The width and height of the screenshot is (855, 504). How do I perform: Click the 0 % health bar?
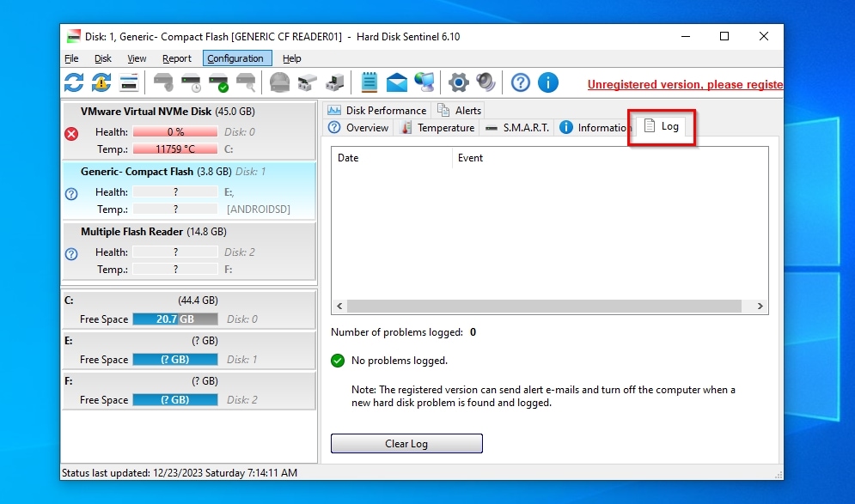[x=175, y=132]
